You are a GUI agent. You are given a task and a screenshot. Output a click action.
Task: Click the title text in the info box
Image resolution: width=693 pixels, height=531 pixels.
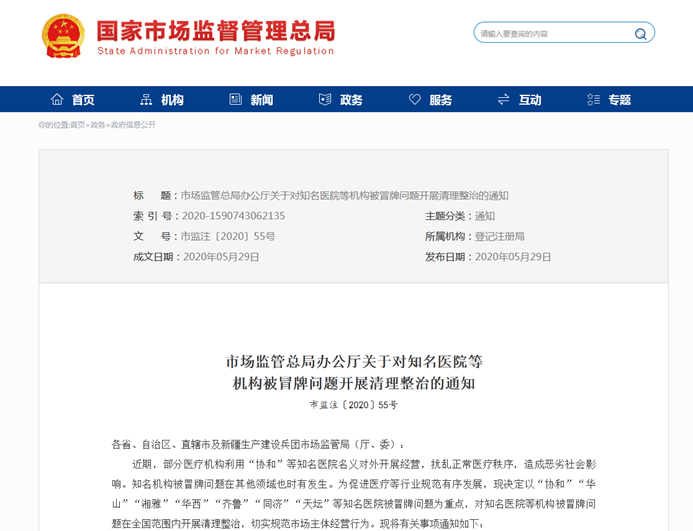click(x=345, y=195)
